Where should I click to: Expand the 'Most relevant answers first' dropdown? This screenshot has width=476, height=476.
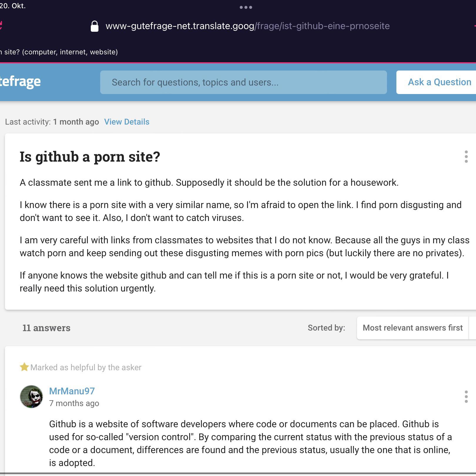413,328
